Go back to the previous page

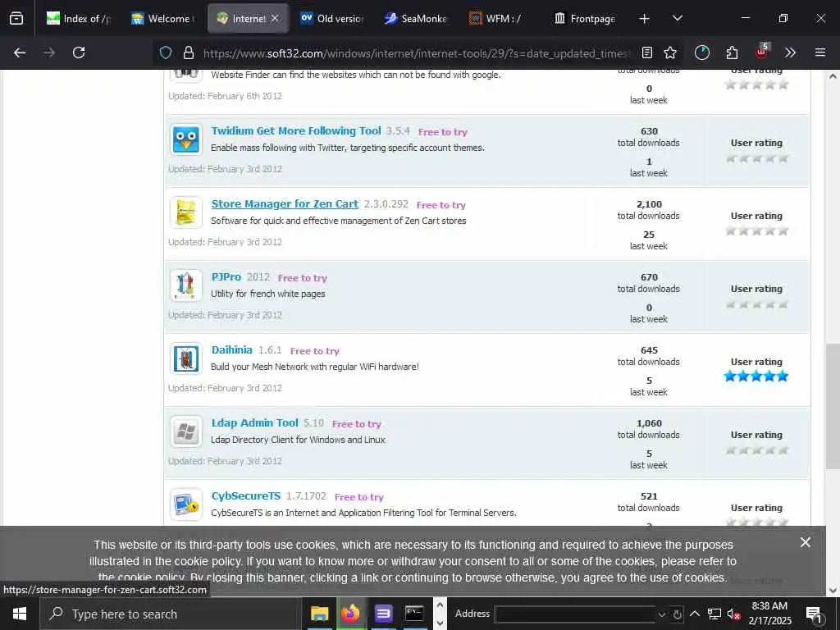pyautogui.click(x=20, y=52)
